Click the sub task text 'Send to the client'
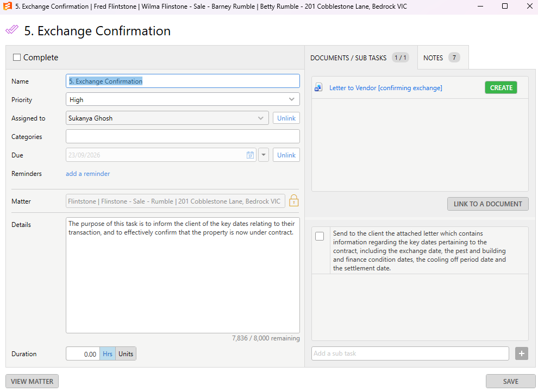This screenshot has height=392, width=538. [420, 251]
